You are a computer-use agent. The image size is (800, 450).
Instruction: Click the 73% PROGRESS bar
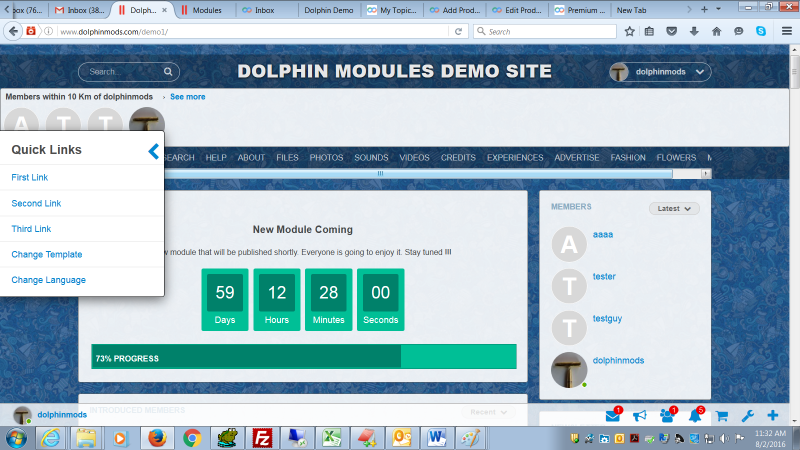304,357
